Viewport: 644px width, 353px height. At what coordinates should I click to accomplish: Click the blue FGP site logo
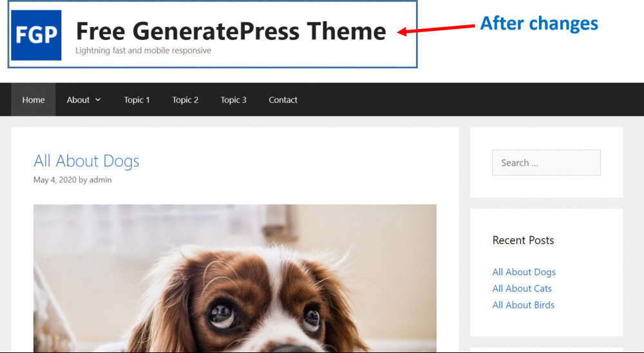[x=36, y=35]
